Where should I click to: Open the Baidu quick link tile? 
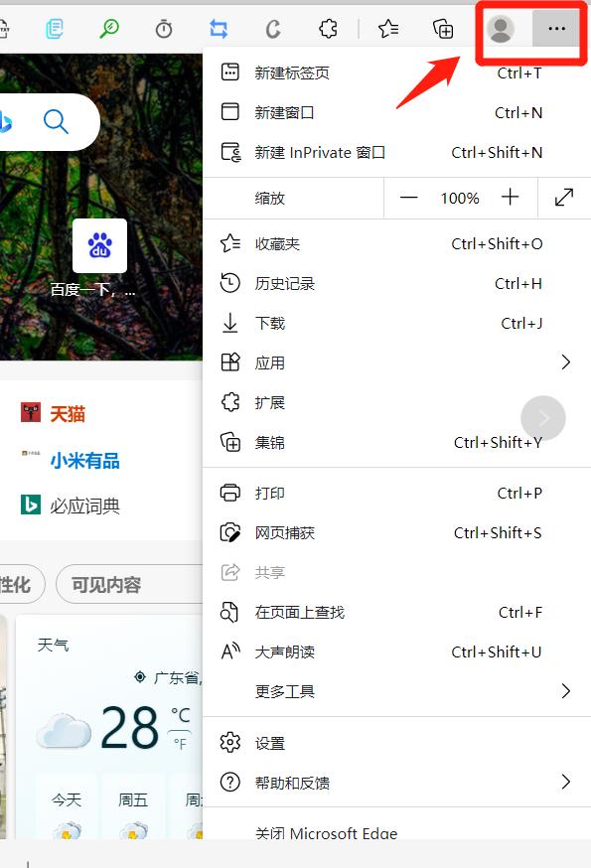[99, 245]
